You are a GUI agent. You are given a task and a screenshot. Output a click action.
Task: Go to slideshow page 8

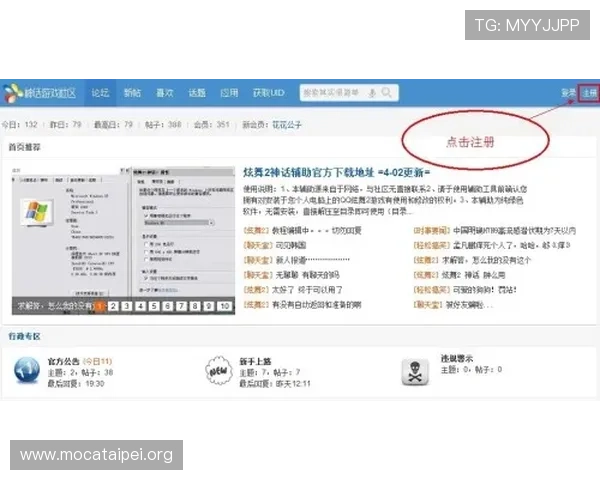click(195, 306)
